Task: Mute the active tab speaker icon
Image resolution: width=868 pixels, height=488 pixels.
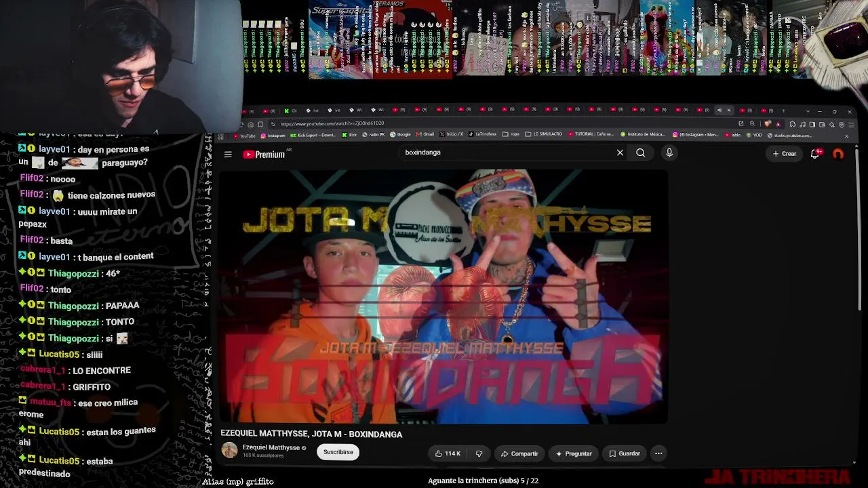Action: coord(719,110)
